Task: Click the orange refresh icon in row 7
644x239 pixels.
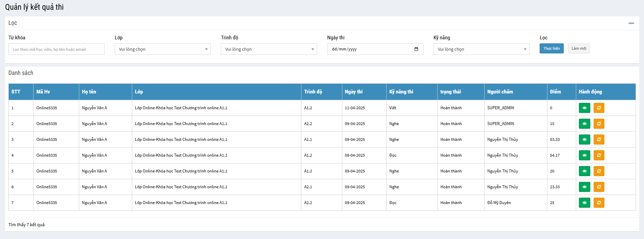Action: [x=599, y=203]
